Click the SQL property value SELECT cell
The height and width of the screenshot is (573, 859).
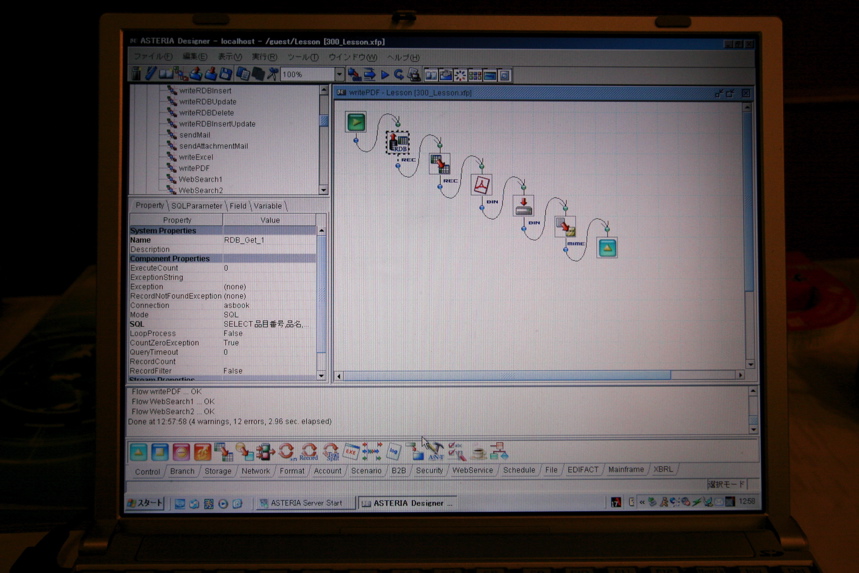tap(269, 324)
